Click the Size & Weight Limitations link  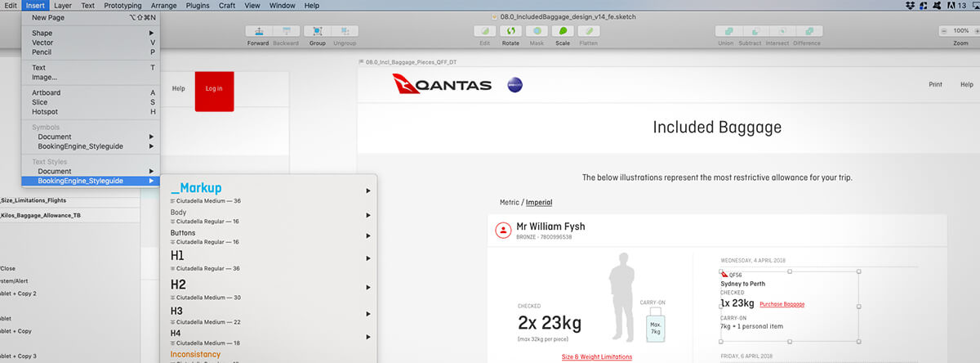[x=596, y=356]
